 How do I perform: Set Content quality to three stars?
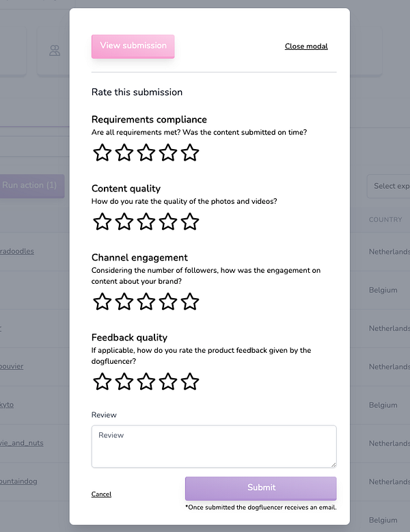click(x=146, y=222)
